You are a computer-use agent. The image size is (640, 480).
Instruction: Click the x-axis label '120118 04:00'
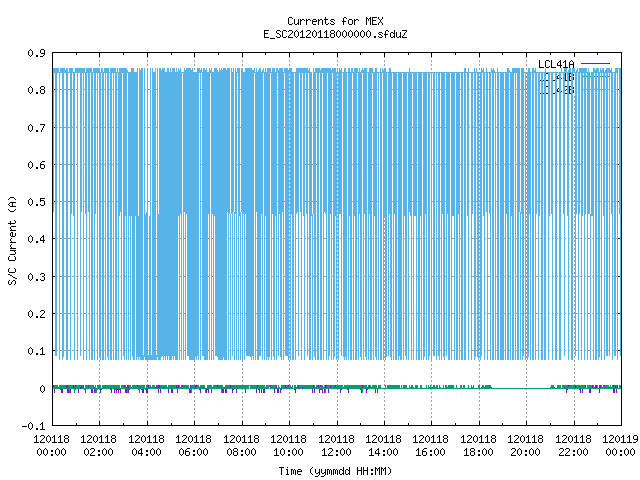tap(146, 446)
